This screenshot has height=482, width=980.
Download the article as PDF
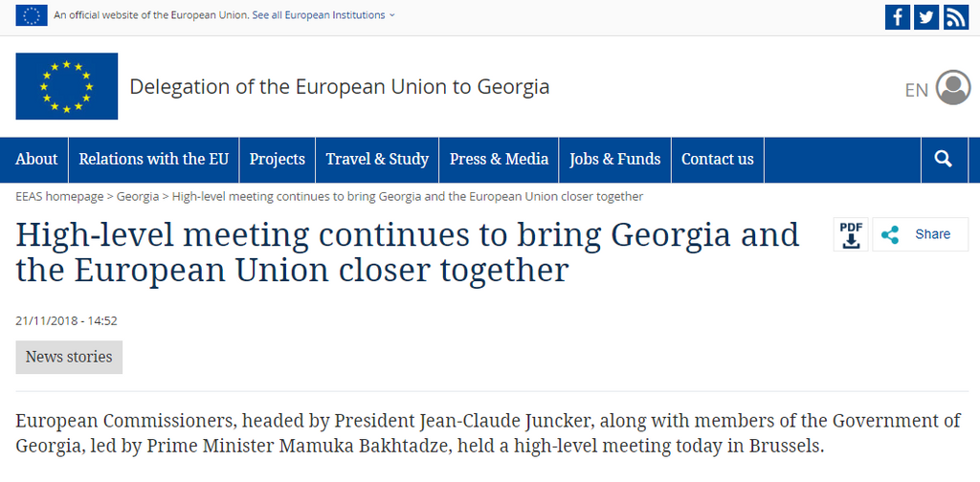(x=851, y=234)
